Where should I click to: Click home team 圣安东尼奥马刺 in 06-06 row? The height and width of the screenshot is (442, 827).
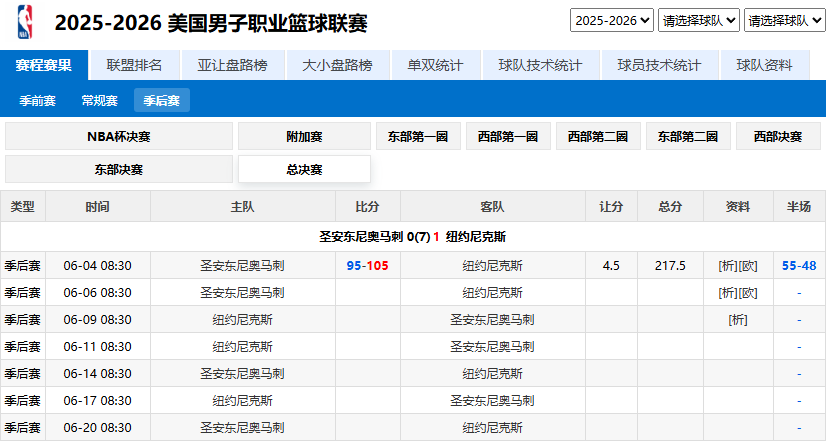pos(242,293)
